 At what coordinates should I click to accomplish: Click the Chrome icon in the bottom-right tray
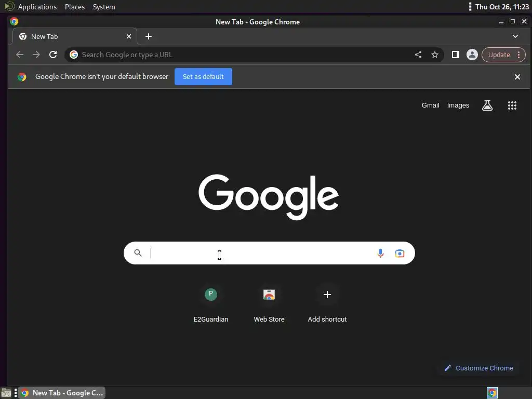click(x=492, y=393)
